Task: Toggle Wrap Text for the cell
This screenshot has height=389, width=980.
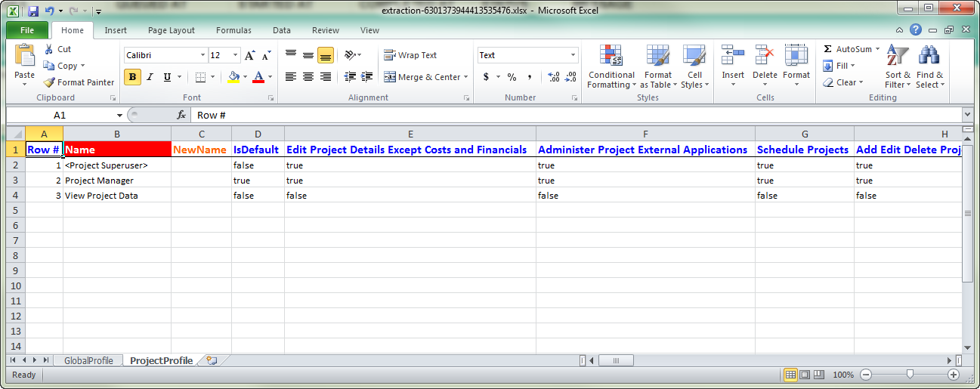Action: click(x=410, y=55)
